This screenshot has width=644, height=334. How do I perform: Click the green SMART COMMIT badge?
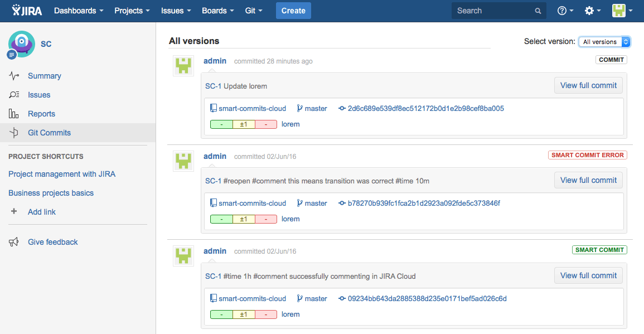599,250
